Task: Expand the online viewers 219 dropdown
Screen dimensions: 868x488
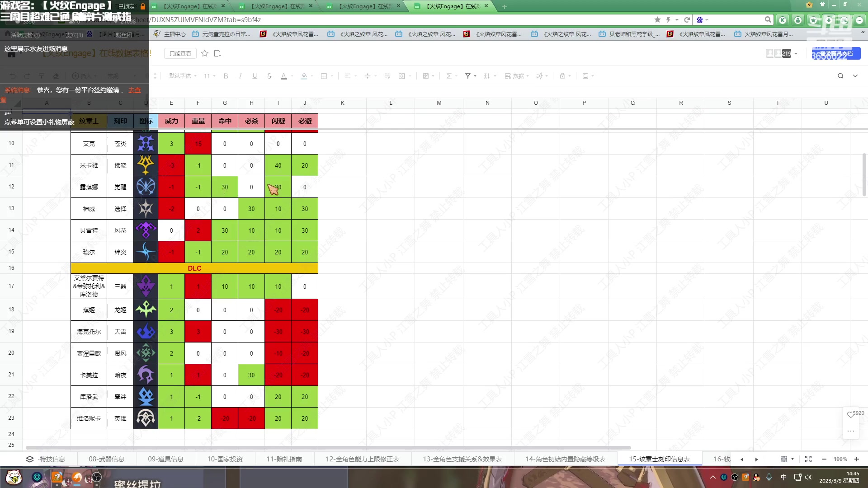Action: (796, 54)
